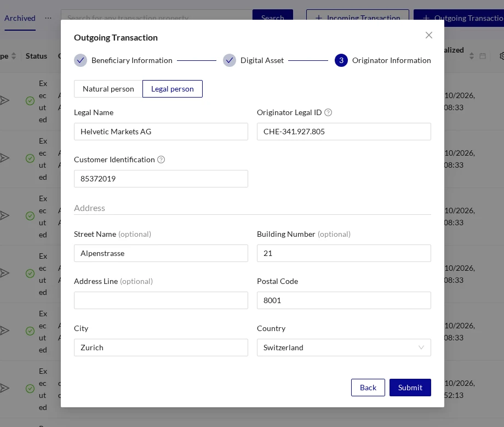Select Legal person option

172,89
